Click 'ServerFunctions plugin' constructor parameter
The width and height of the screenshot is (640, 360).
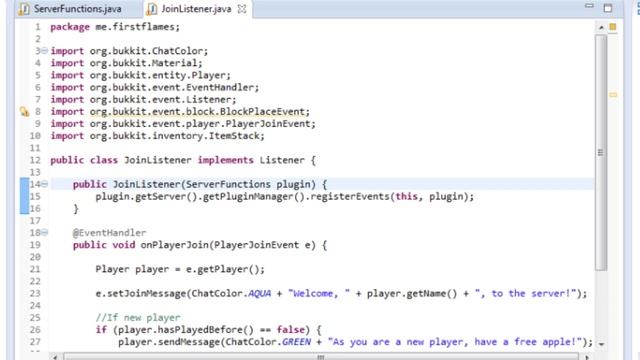pyautogui.click(x=248, y=184)
